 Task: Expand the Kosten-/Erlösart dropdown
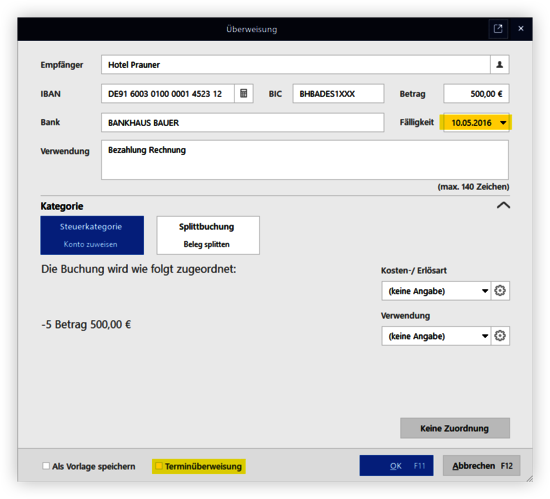485,291
